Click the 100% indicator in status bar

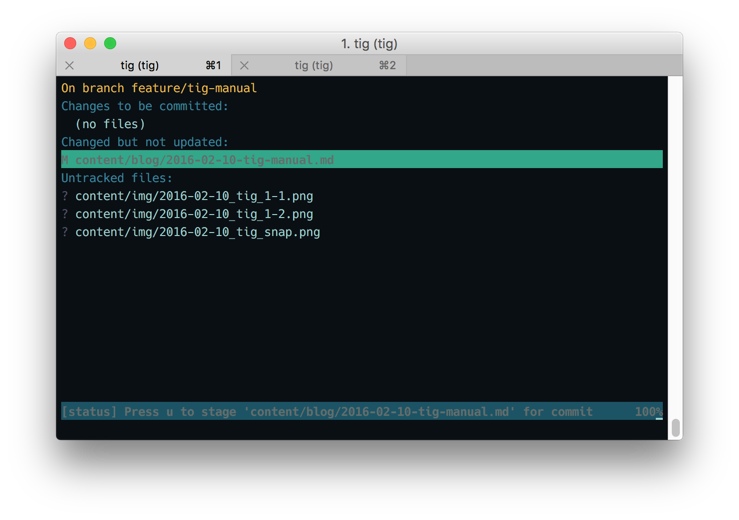(648, 412)
